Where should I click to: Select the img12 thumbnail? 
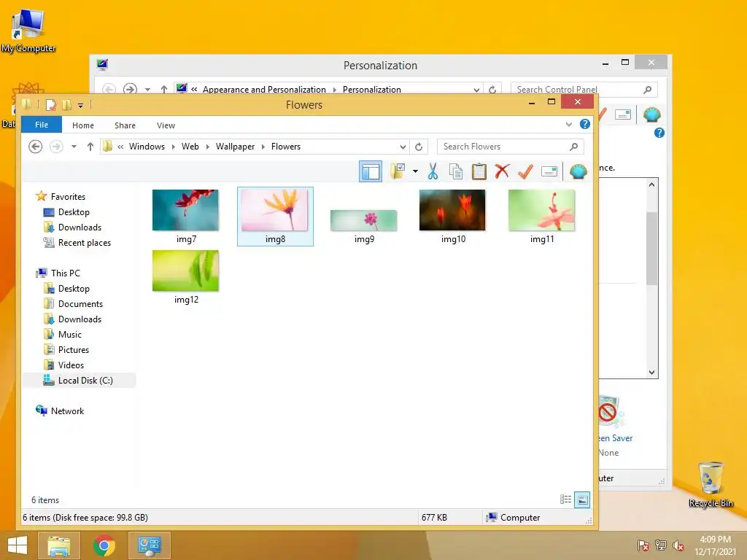pos(186,277)
